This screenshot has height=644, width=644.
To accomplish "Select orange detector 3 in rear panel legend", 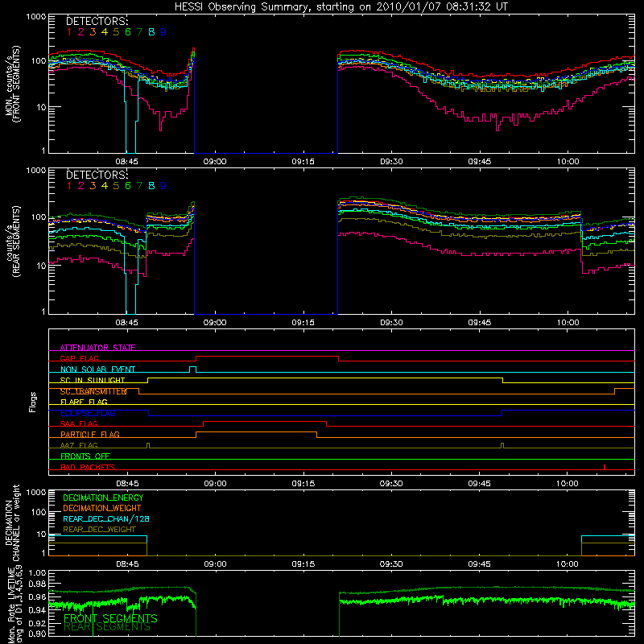I will click(93, 186).
